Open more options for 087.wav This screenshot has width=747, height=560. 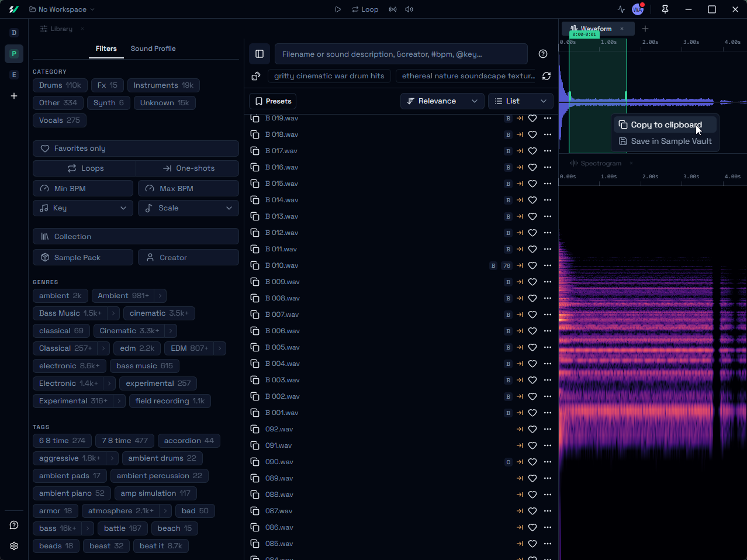(548, 511)
